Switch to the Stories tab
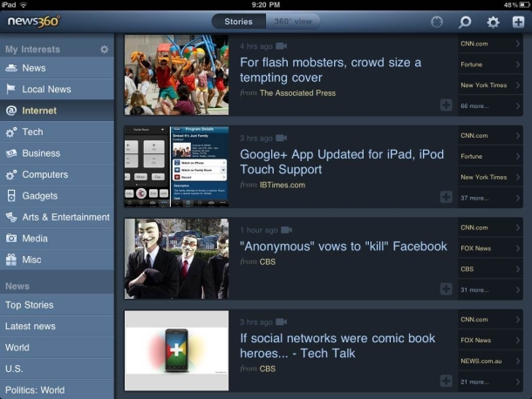 [x=238, y=22]
